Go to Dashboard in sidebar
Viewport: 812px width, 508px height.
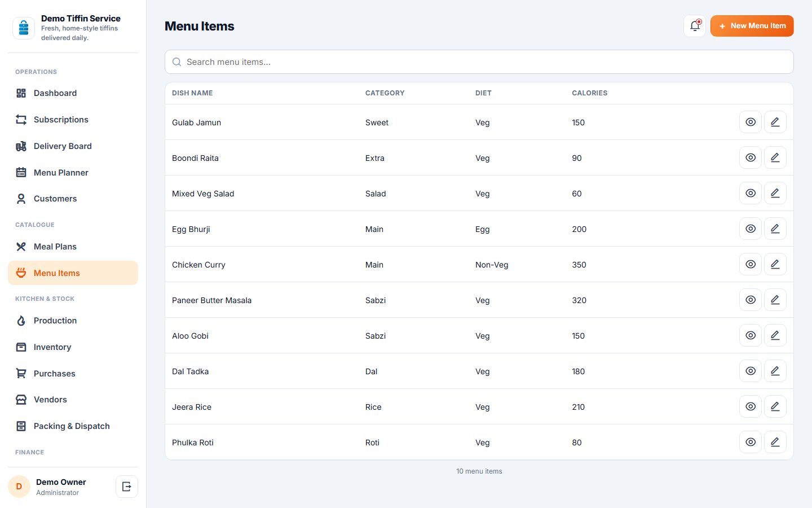pyautogui.click(x=73, y=93)
